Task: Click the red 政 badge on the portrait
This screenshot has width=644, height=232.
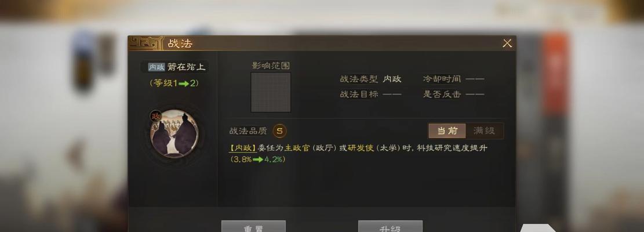Action: [x=156, y=116]
